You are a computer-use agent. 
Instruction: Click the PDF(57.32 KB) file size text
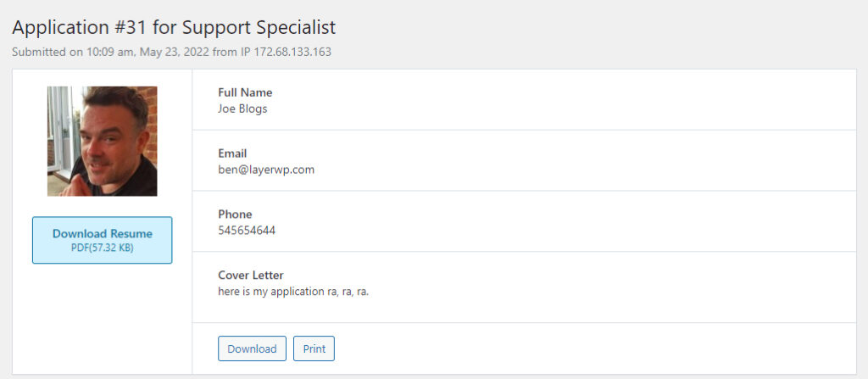tap(102, 248)
